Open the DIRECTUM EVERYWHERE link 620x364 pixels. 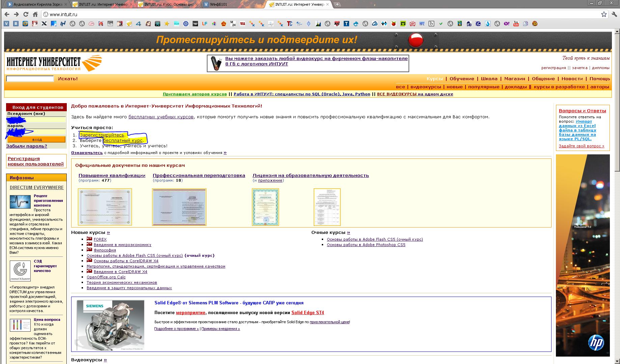coord(36,188)
